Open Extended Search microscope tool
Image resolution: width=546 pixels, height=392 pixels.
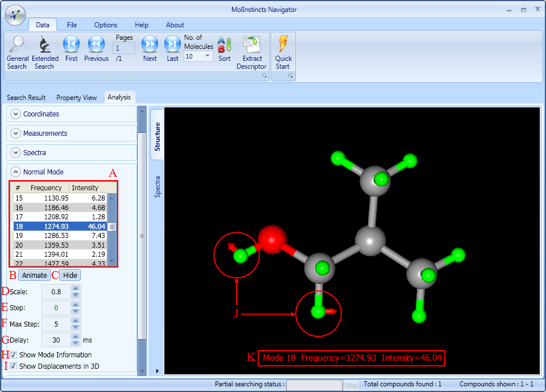pos(44,53)
